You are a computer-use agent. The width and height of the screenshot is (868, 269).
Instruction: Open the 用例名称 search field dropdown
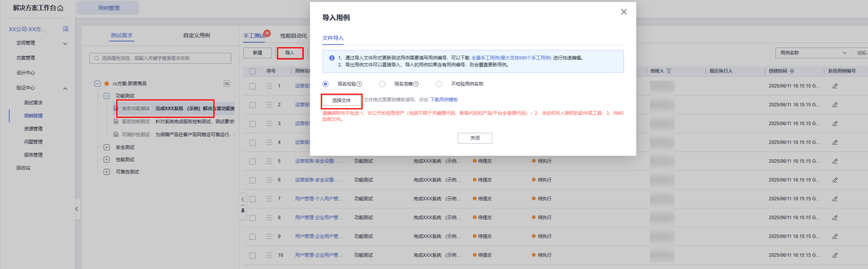point(813,53)
